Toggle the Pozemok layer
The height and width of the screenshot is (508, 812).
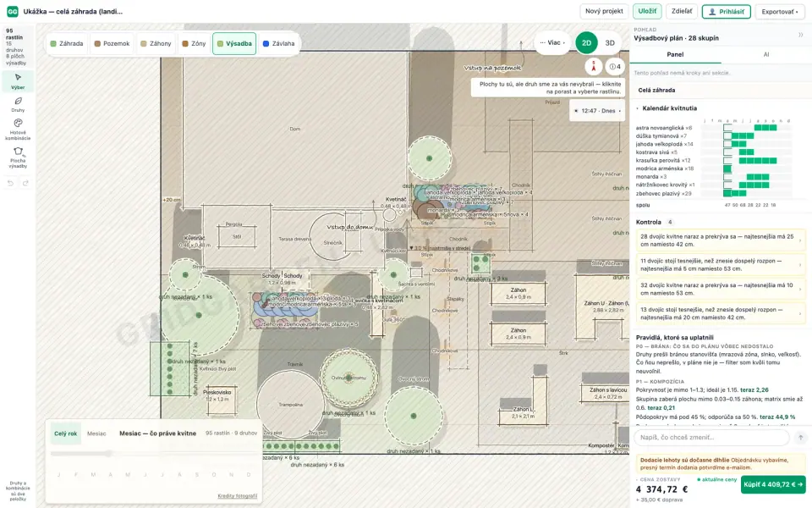click(x=112, y=43)
